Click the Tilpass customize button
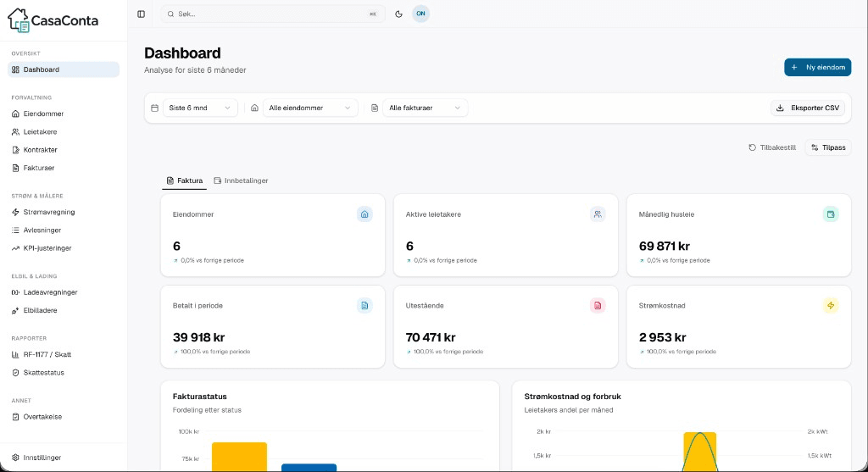Viewport: 868px width, 472px height. pyautogui.click(x=828, y=147)
